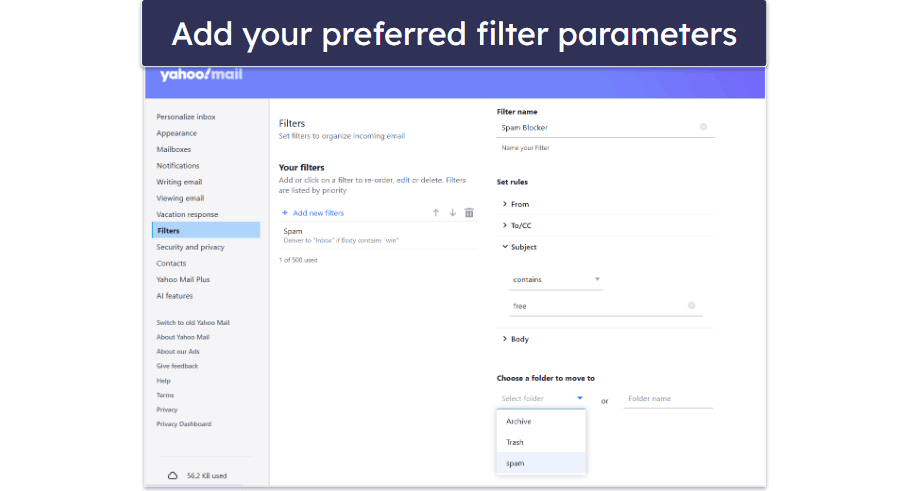Click the cloud storage icon near 56.2 KB used
Image resolution: width=905 pixels, height=491 pixels.
click(173, 475)
